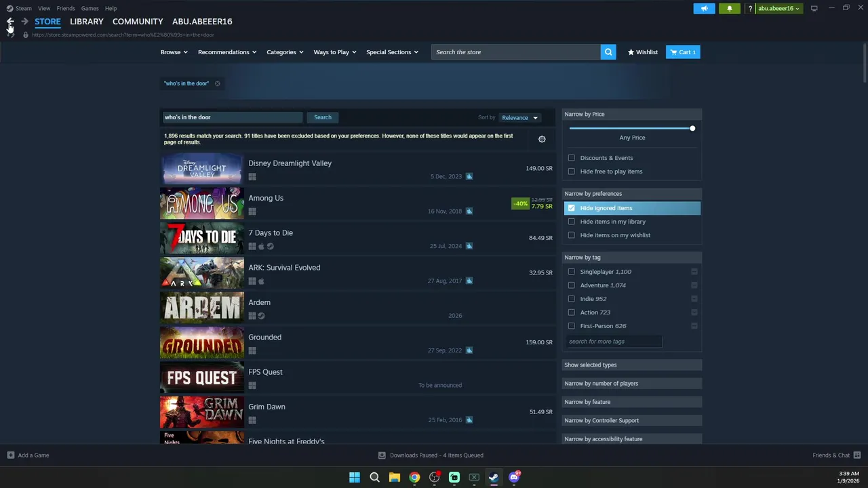Exclude the First-Person tag from results
868x488 pixels.
(694, 326)
